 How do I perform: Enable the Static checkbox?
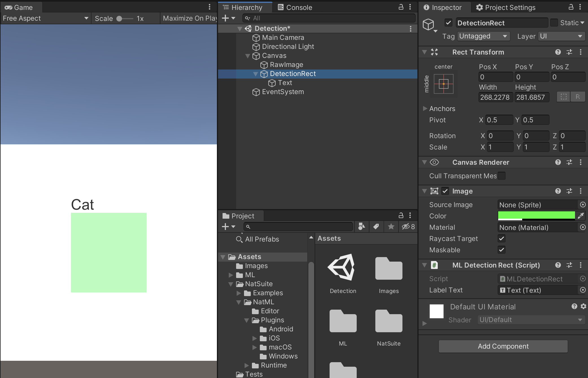click(x=554, y=23)
